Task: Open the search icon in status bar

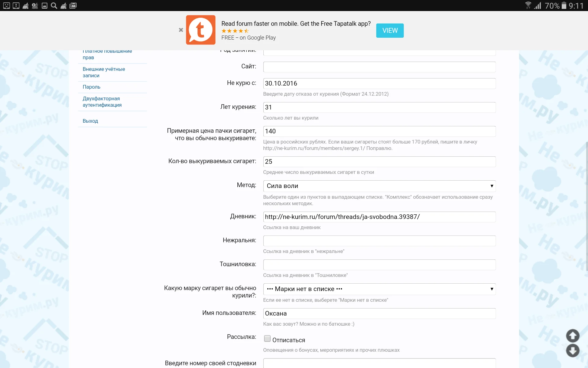Action: (x=54, y=6)
